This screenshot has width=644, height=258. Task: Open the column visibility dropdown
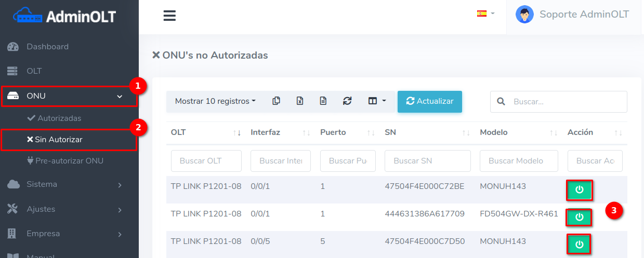pos(377,101)
